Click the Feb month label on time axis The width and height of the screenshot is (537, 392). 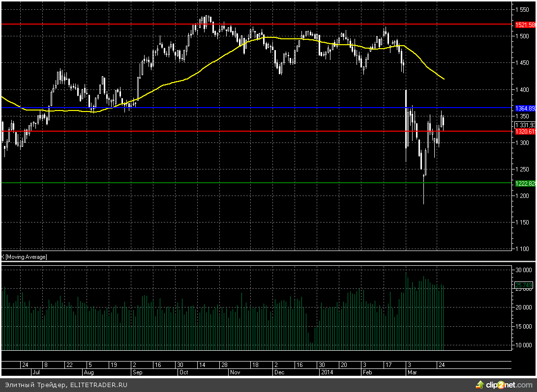368,372
